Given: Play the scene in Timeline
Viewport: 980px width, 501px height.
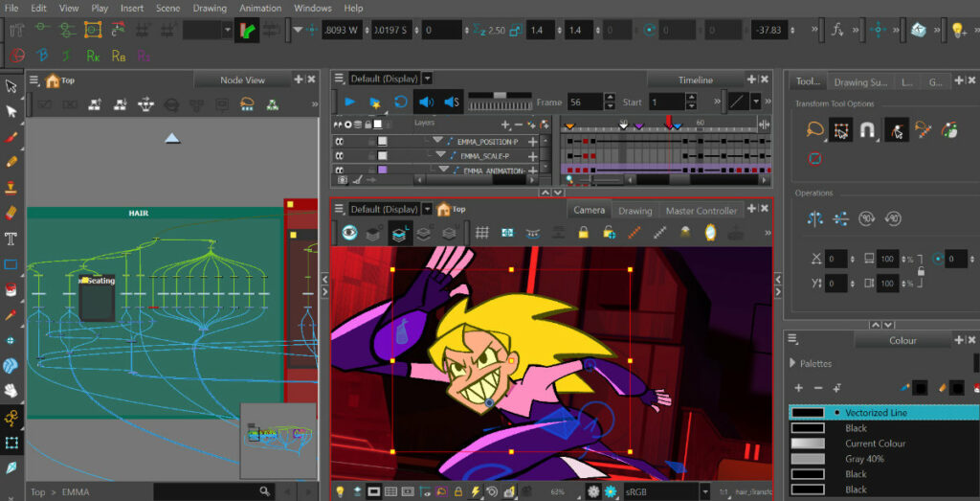Looking at the screenshot, I should pyautogui.click(x=349, y=102).
